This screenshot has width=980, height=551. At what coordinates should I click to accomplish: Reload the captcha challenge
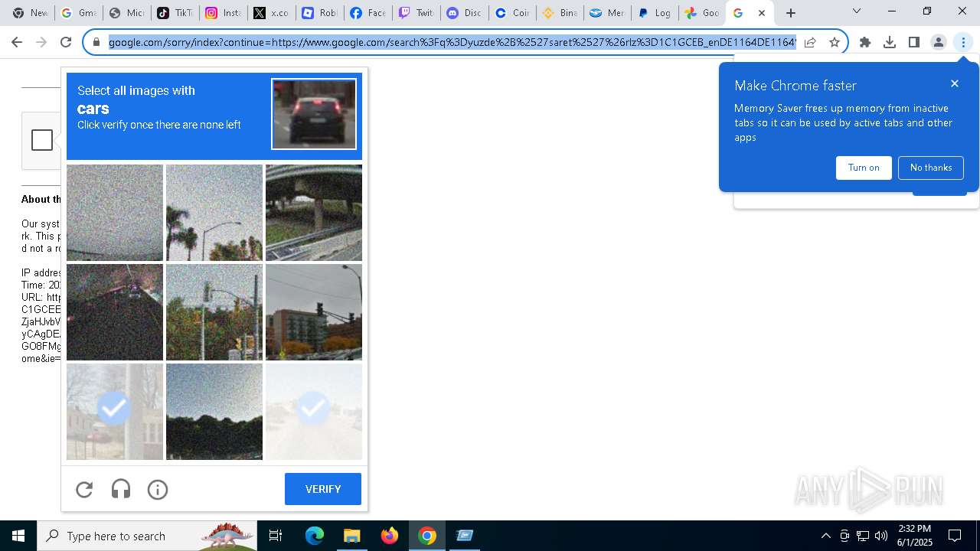pos(84,489)
